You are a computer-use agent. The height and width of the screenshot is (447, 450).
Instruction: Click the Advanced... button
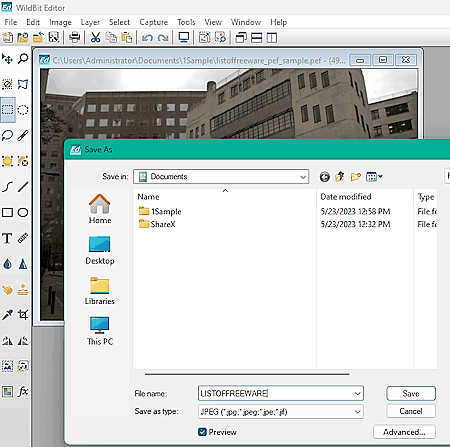pyautogui.click(x=404, y=432)
